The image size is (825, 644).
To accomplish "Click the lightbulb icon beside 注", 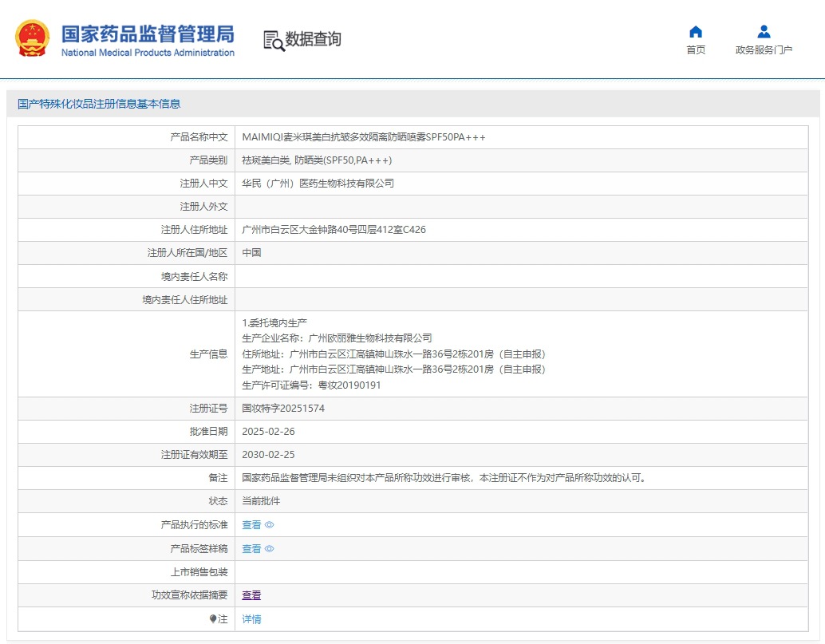I will [x=212, y=618].
